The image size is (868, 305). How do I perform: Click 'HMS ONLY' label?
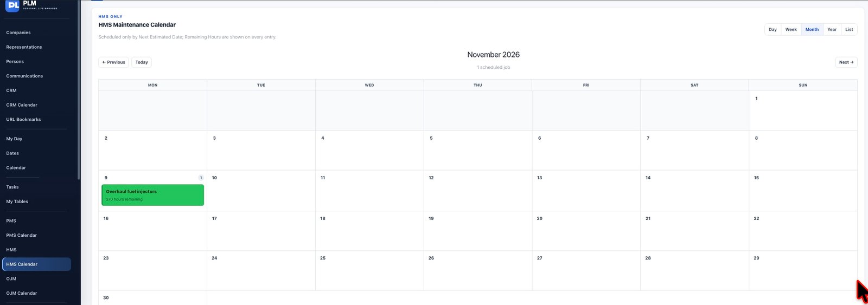111,17
